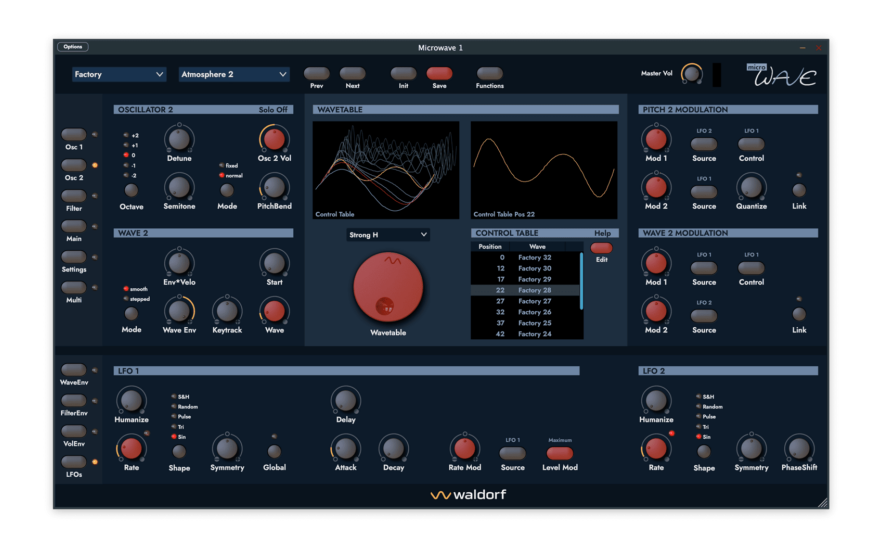Select the Factory 28 row at position 22
Image resolution: width=881 pixels, height=541 pixels.
[x=525, y=290]
